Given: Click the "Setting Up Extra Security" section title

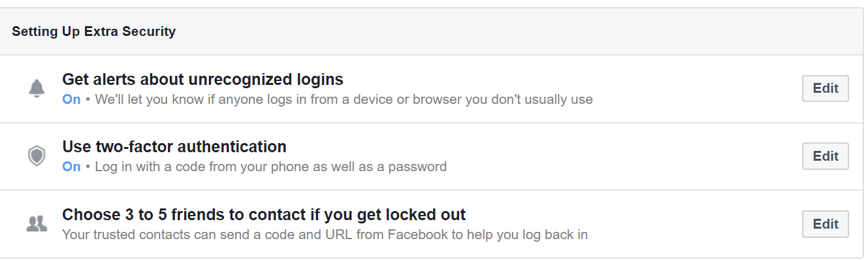Looking at the screenshot, I should pos(93,31).
